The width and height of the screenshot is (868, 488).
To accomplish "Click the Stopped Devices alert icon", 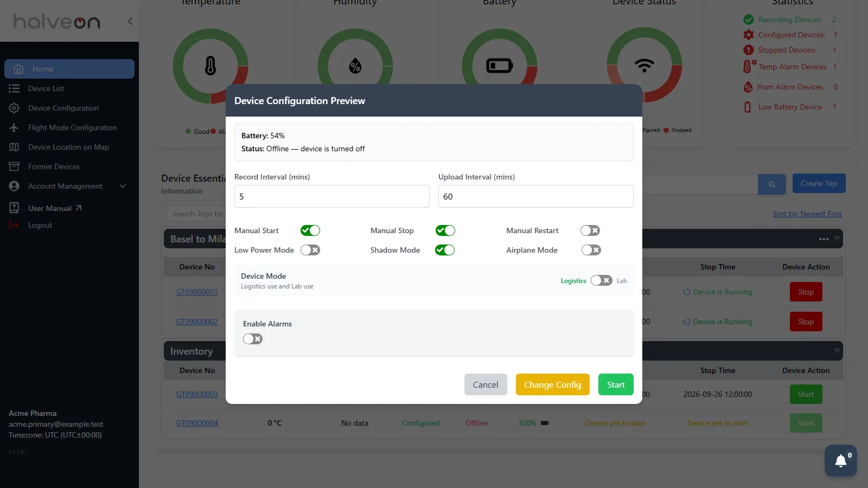I will coord(749,50).
